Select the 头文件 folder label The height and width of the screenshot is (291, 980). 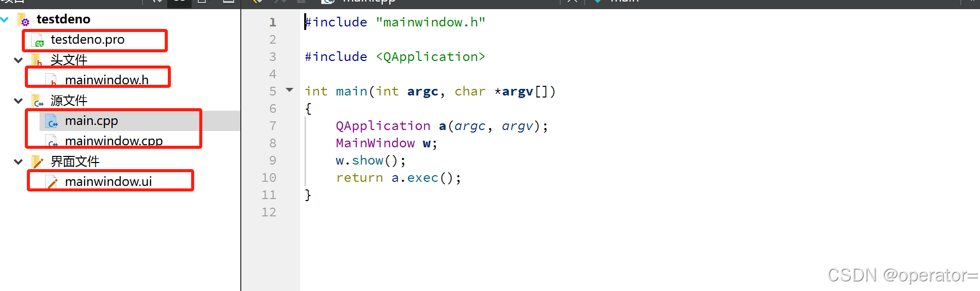click(x=69, y=60)
